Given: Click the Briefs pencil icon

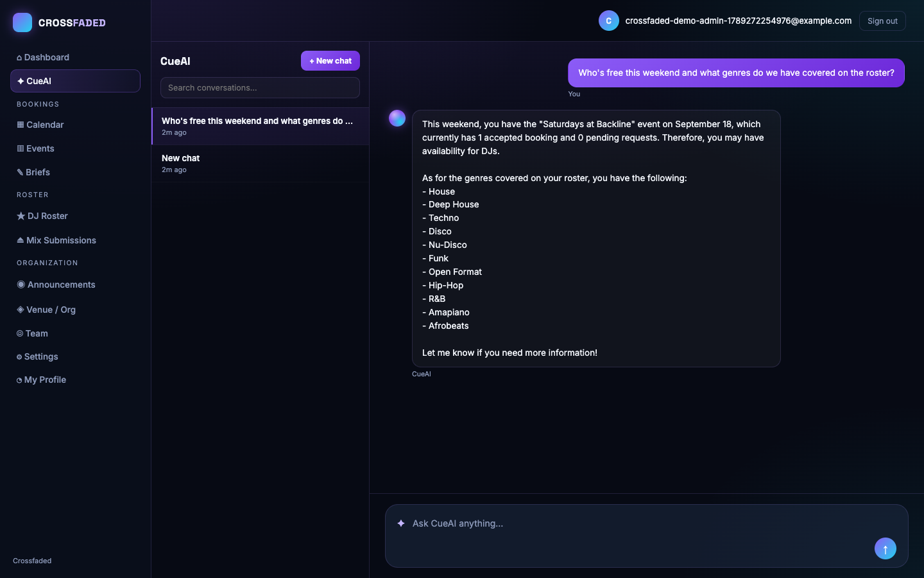Looking at the screenshot, I should pos(20,172).
